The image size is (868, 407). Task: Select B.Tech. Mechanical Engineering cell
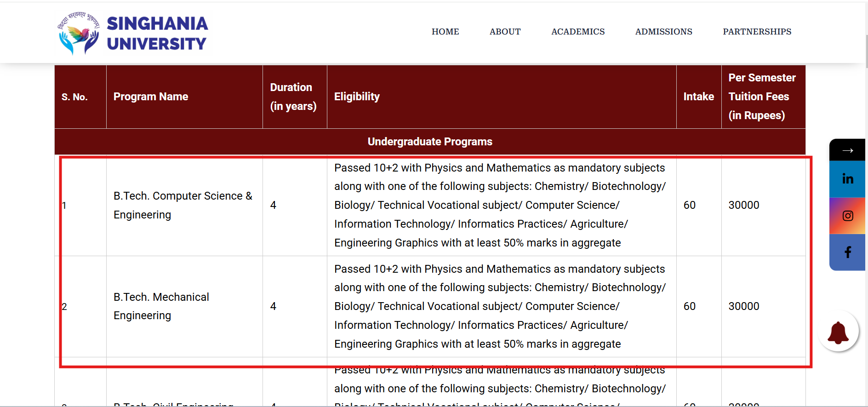click(x=184, y=306)
